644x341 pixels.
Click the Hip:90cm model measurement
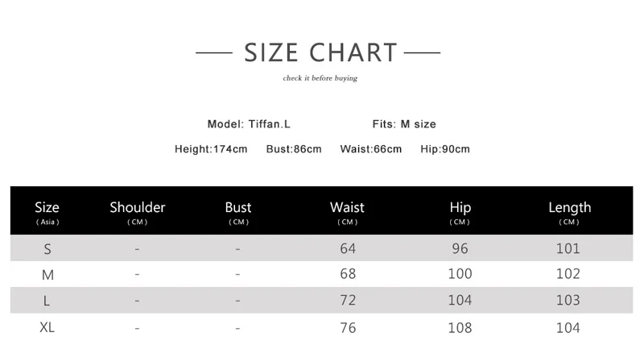click(445, 149)
